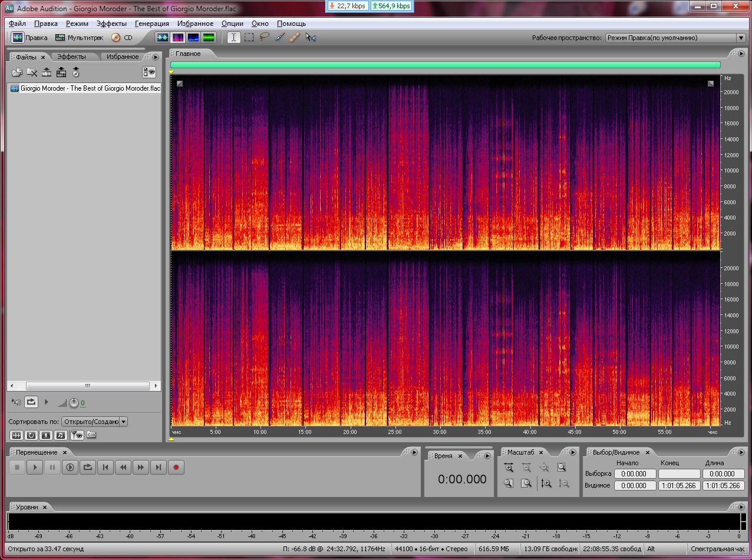The height and width of the screenshot is (560, 752).
Task: Expand the Files panel options menu arrow
Action: pyautogui.click(x=156, y=57)
